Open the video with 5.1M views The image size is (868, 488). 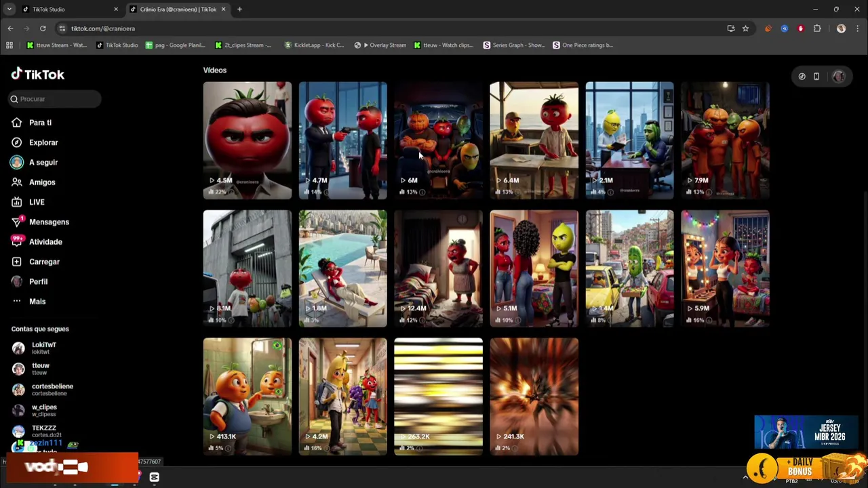[534, 268]
